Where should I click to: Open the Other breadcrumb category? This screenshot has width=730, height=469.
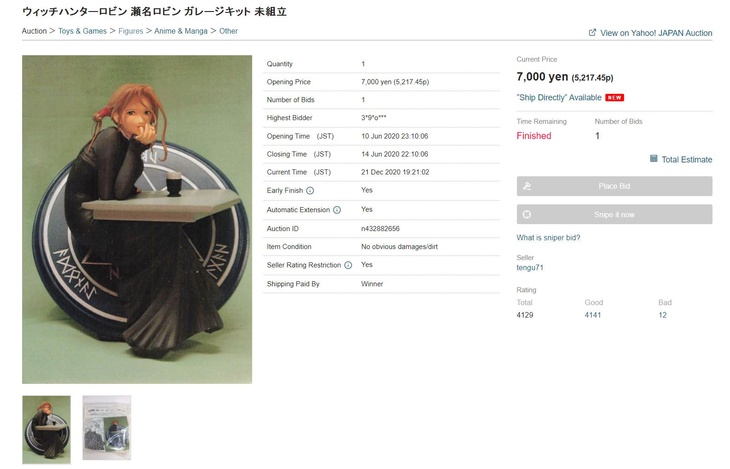click(x=229, y=32)
